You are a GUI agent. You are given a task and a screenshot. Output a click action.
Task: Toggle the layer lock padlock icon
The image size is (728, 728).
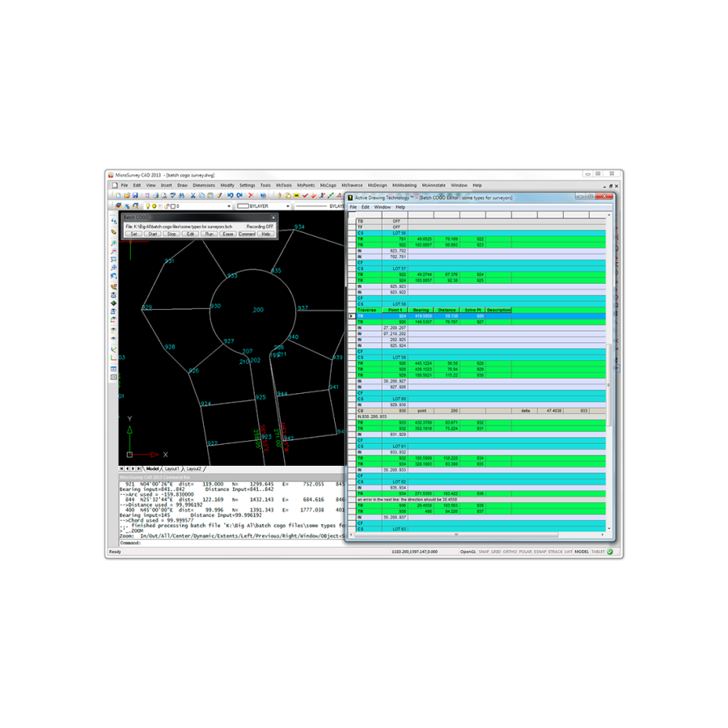click(166, 205)
